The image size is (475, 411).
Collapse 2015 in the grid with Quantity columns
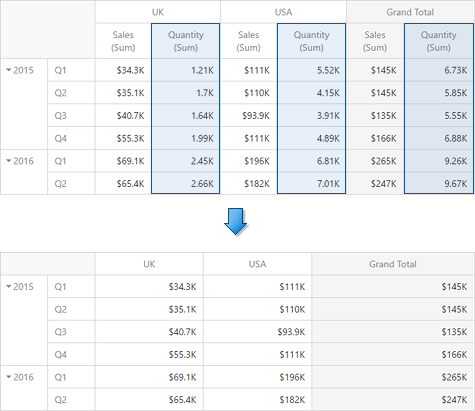[9, 70]
